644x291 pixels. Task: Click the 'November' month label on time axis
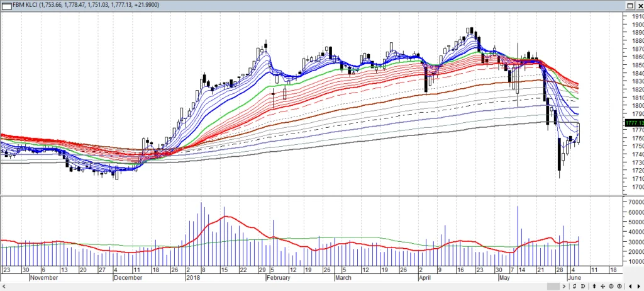pyautogui.click(x=45, y=278)
